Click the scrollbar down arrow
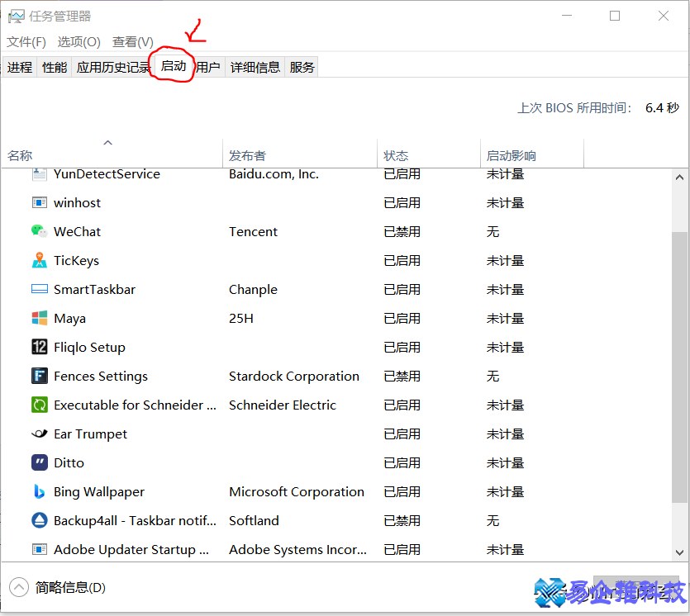Viewport: 690px width, 616px height. 679,552
